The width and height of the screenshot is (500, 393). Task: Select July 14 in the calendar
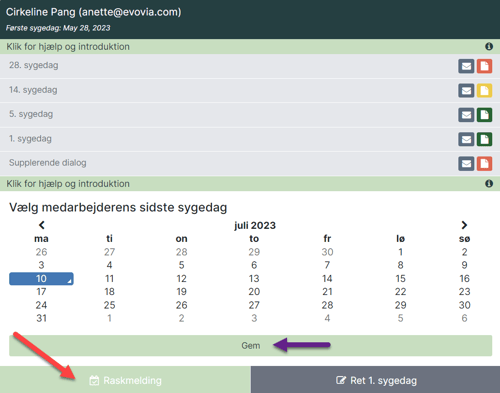(x=327, y=278)
